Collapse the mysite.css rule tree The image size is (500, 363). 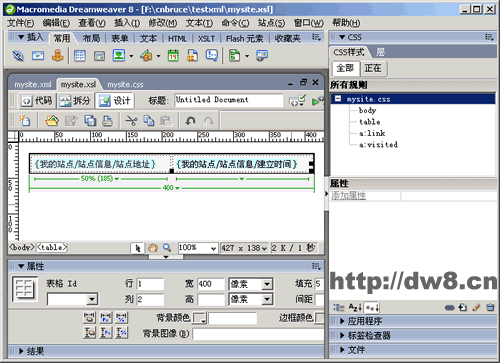coord(338,99)
